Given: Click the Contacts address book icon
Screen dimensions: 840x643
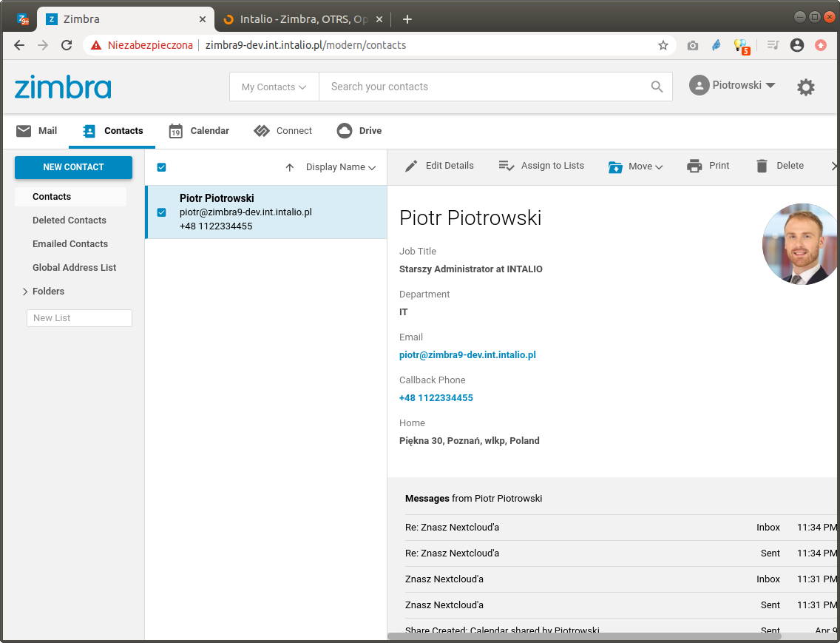Looking at the screenshot, I should pos(89,131).
